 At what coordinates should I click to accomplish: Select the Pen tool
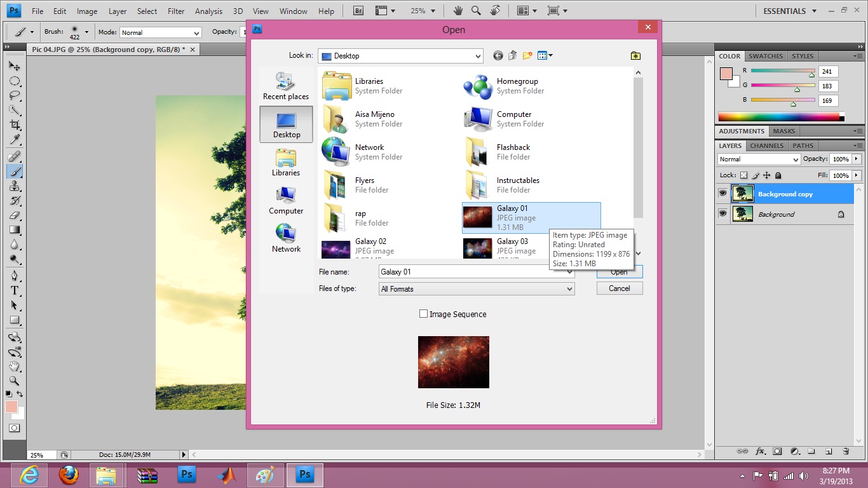pos(15,276)
